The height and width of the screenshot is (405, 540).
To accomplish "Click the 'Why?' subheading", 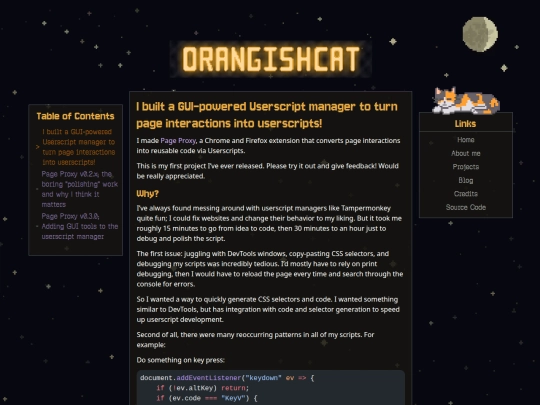I will (147, 194).
